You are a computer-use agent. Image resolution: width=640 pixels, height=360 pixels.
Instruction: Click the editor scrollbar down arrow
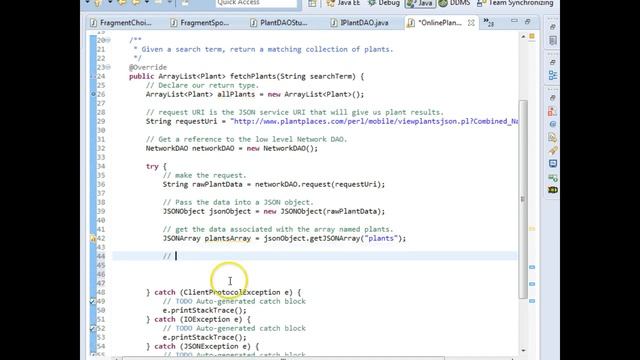pos(523,350)
